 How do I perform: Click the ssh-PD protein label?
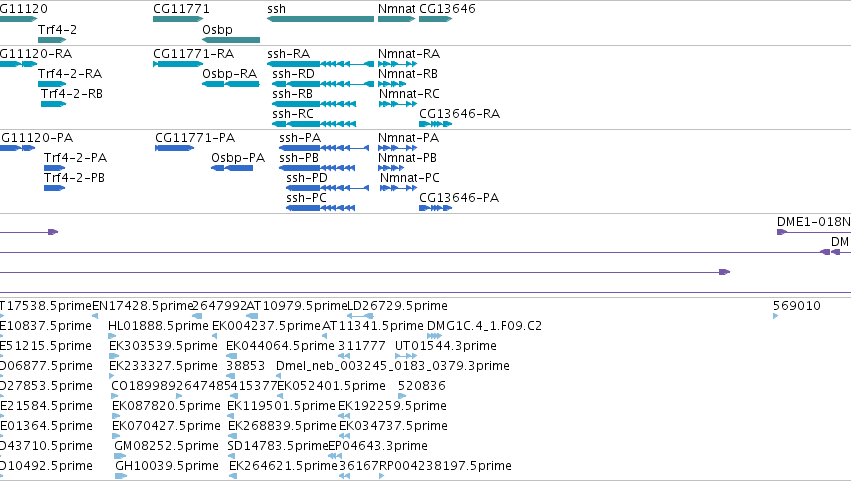(x=307, y=178)
